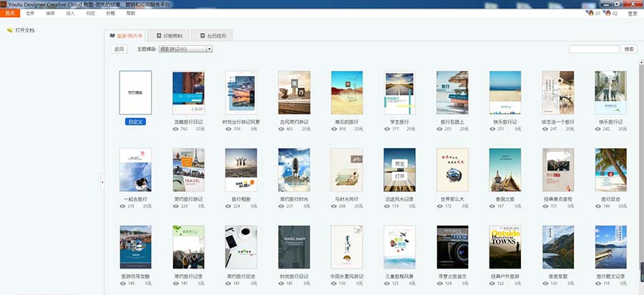Collapse the left sidebar panel handle
This screenshot has height=295, width=644.
(x=102, y=183)
